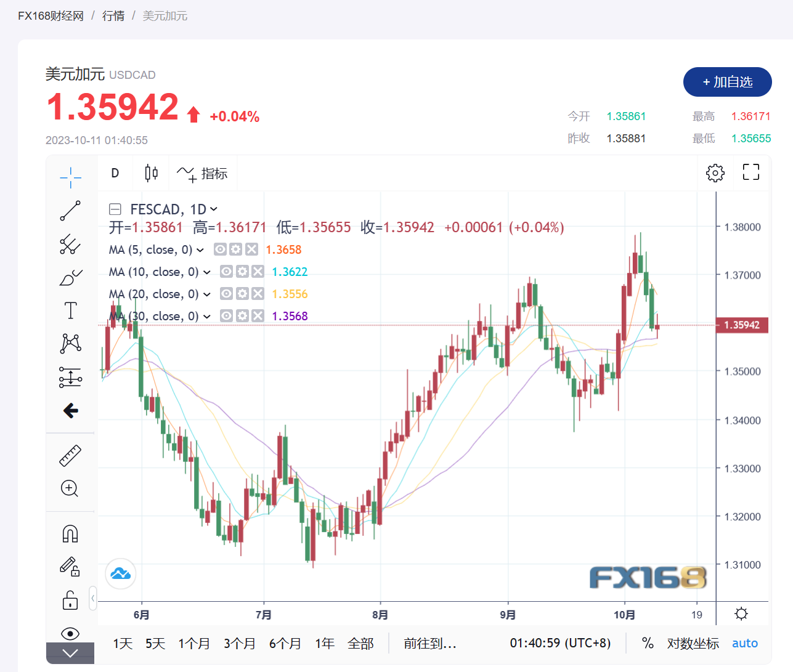Enter fullscreen chart mode

click(750, 172)
